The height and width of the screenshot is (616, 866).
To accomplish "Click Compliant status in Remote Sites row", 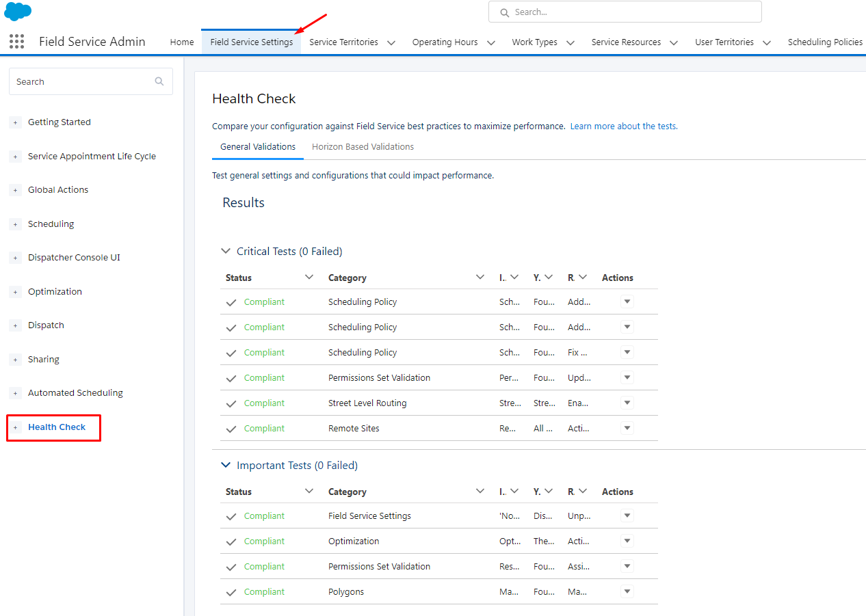I will coord(264,428).
